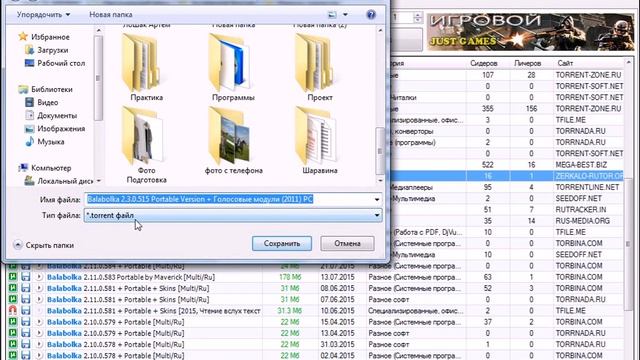Click save floppy icon on 08.06.2015 row
Image resolution: width=640 pixels, height=360 pixels.
tap(26, 288)
